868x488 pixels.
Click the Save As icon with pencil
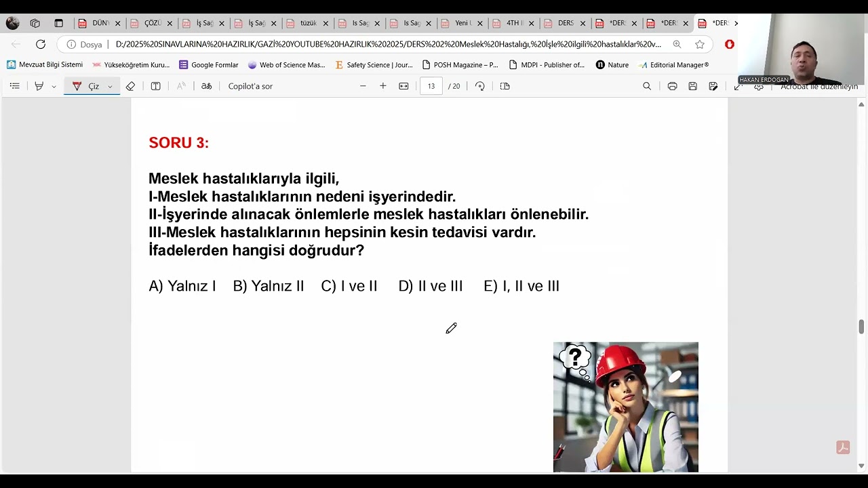[x=713, y=86]
